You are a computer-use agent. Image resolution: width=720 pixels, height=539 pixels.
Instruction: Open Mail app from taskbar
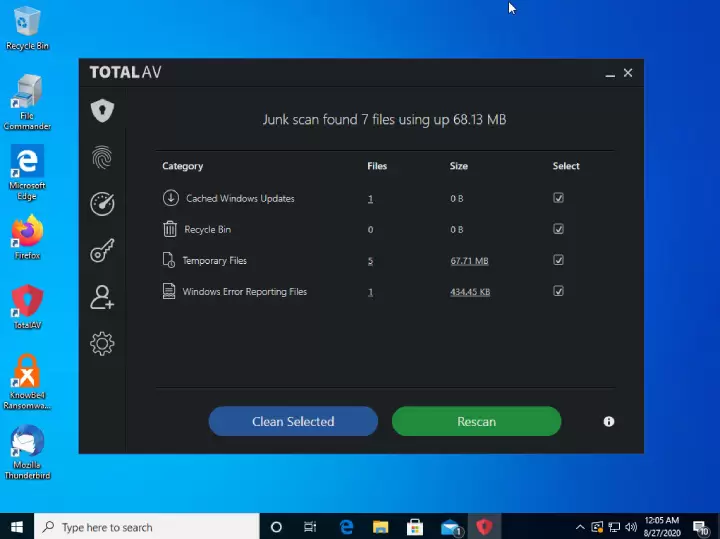click(450, 527)
